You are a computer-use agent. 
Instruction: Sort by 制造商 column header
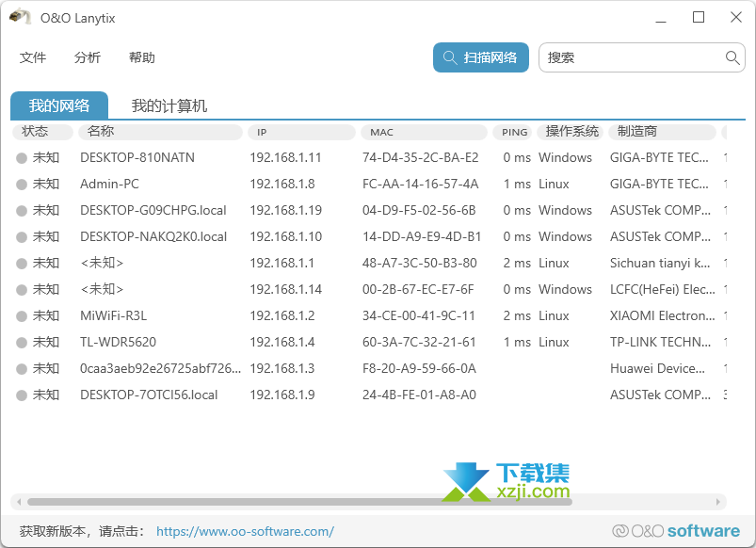pyautogui.click(x=663, y=132)
